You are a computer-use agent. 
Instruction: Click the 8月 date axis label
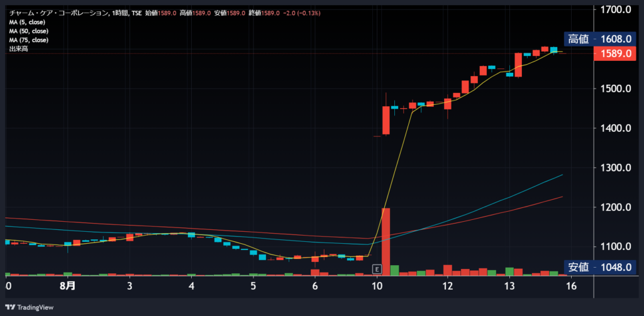click(67, 286)
